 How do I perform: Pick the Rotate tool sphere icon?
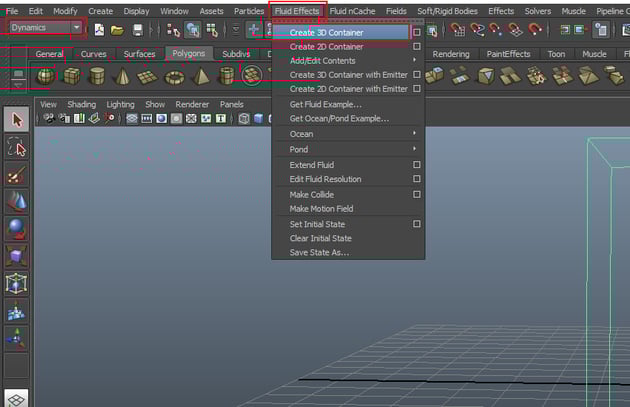tap(16, 229)
